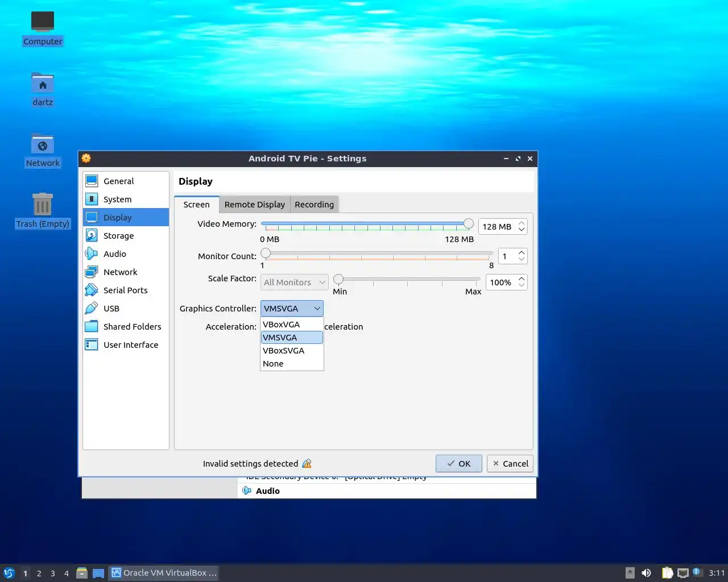Viewport: 728px width, 582px height.
Task: Open the General settings category
Action: [x=126, y=181]
